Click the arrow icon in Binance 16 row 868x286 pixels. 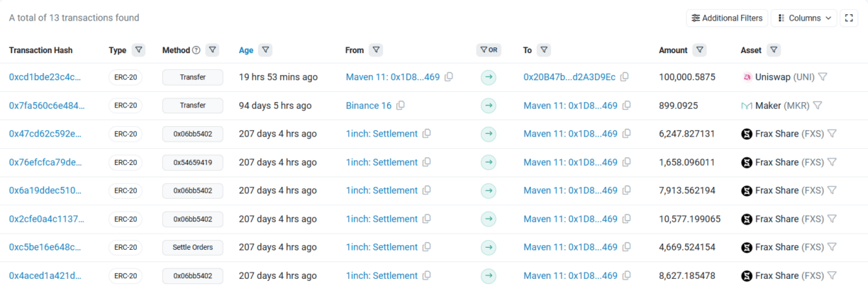pos(488,105)
